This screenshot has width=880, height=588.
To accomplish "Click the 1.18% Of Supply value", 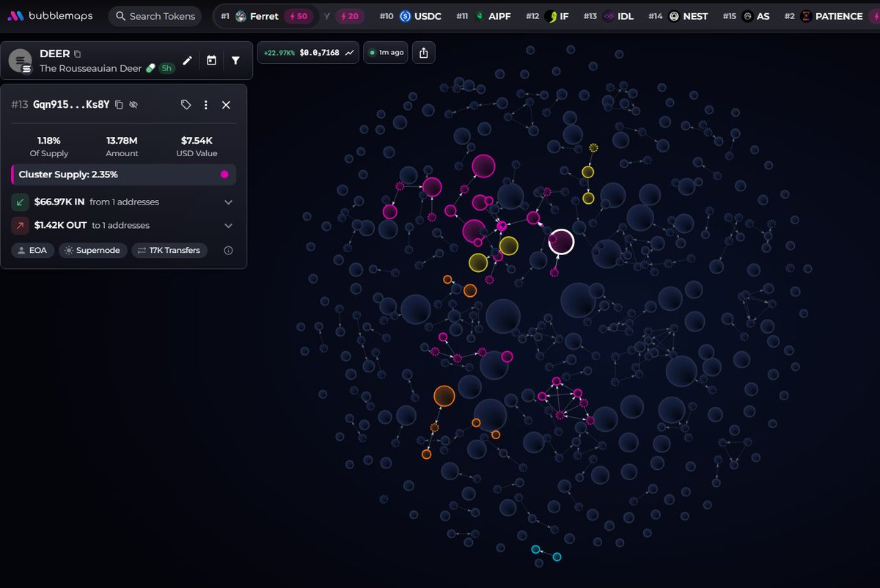I will pyautogui.click(x=49, y=140).
